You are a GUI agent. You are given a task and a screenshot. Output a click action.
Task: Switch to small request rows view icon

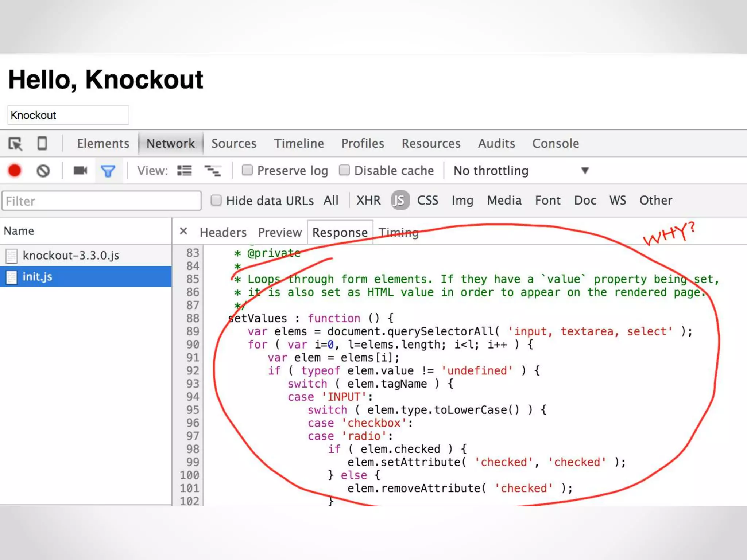212,170
